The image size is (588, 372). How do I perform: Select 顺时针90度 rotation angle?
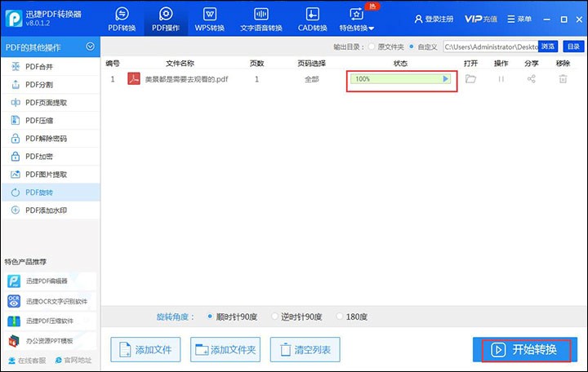tap(233, 317)
